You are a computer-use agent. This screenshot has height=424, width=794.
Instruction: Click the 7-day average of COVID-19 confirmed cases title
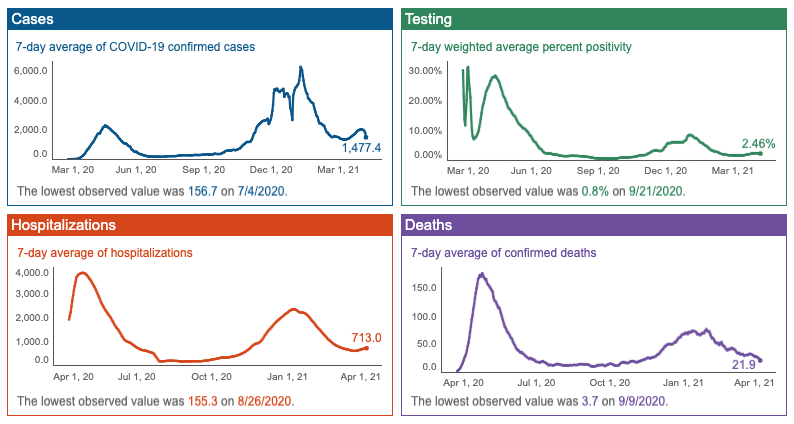point(135,47)
